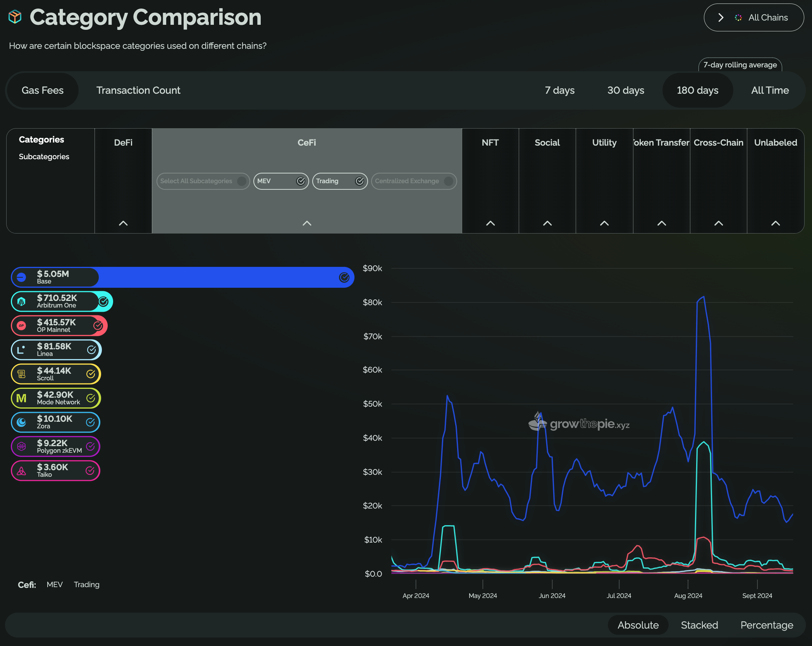Toggle Polygon zkEVM chain checkmark
This screenshot has height=646, width=812.
pos(90,446)
